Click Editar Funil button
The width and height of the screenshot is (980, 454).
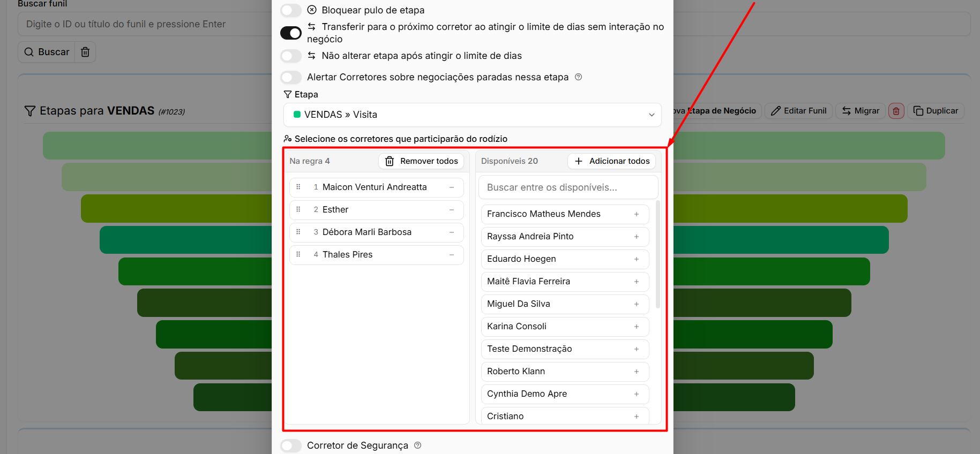(x=798, y=111)
